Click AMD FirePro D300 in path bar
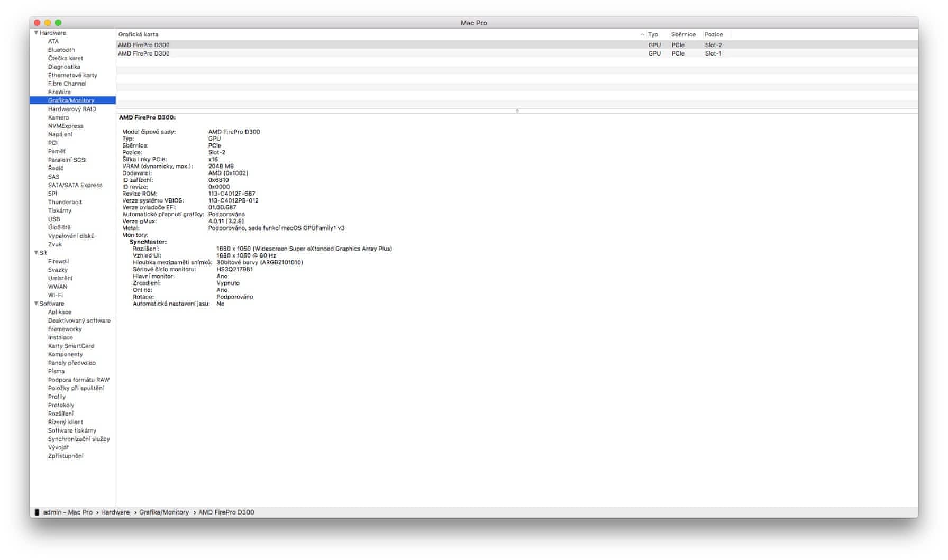948x560 pixels. 226,512
